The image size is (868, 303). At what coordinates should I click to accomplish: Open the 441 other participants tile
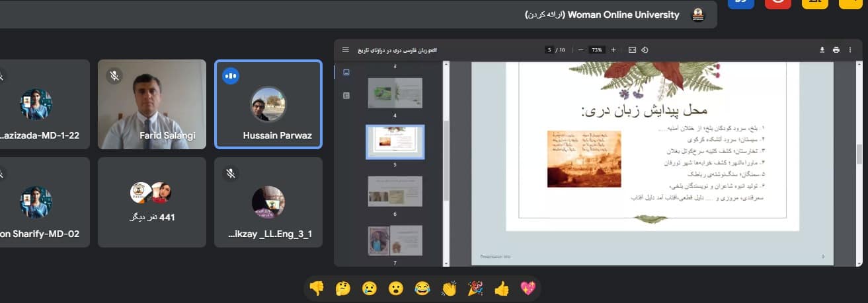pyautogui.click(x=152, y=201)
